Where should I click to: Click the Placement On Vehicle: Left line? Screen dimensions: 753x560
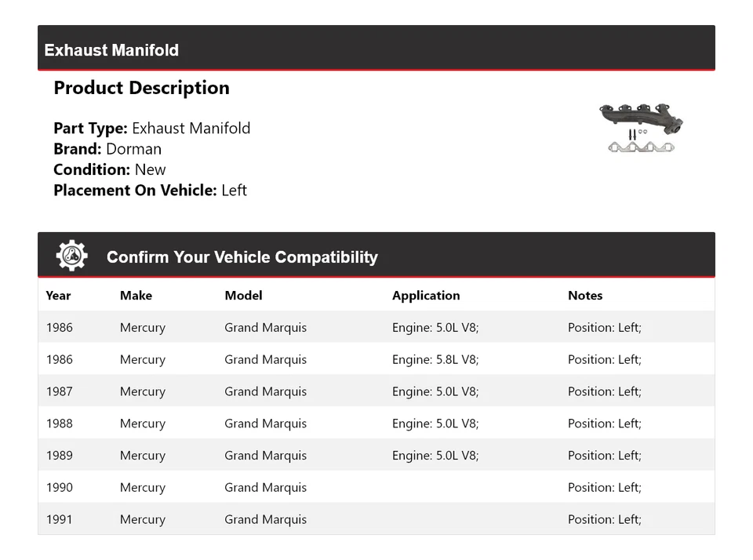pos(150,190)
